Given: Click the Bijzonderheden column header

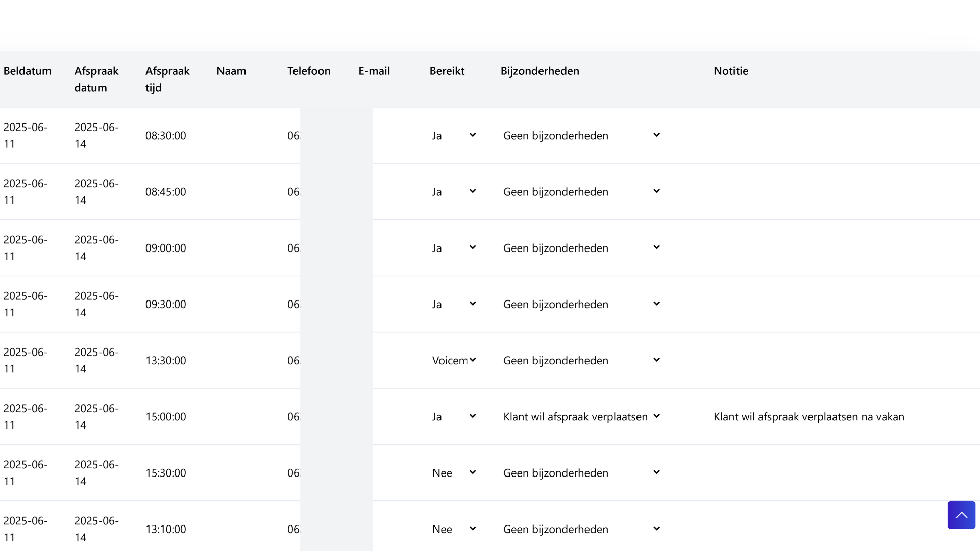Looking at the screenshot, I should tap(540, 71).
